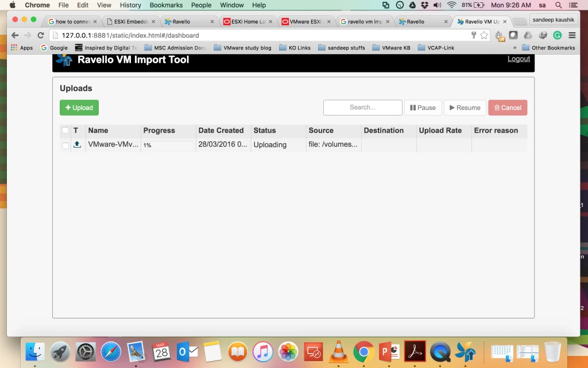Open the sandeep stuffs bookmark folder
Screen dimensions: 588x368
[341, 48]
